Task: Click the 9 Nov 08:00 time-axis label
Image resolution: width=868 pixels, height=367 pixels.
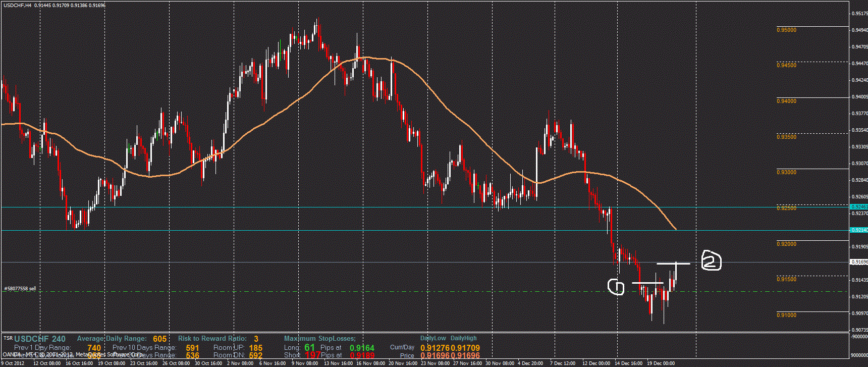Action: coord(305,363)
